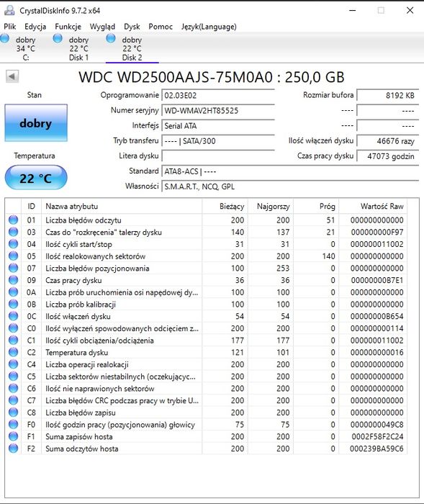Screen dimensions: 424x504
Task: Go to previous disk with the left arrow
Action: tap(12, 76)
